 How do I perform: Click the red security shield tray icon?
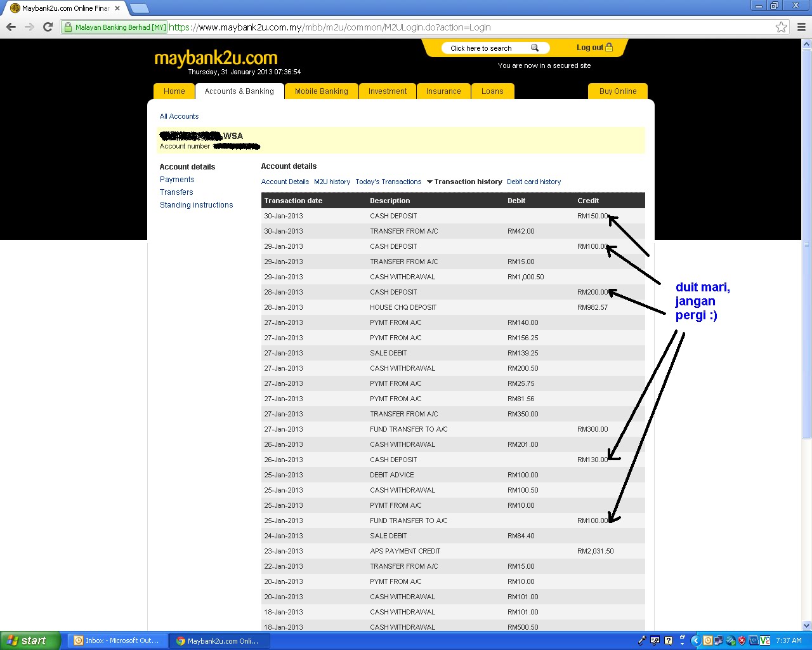pyautogui.click(x=742, y=640)
